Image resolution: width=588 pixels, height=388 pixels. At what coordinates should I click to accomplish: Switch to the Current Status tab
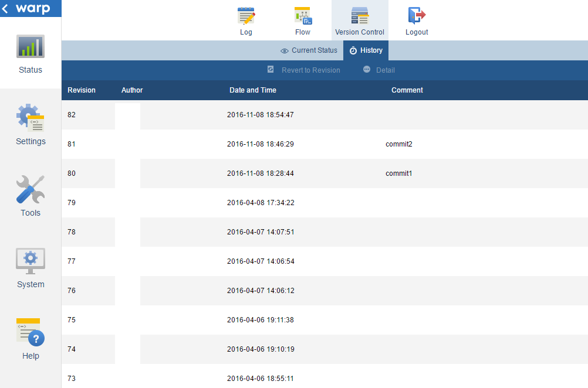click(x=309, y=50)
